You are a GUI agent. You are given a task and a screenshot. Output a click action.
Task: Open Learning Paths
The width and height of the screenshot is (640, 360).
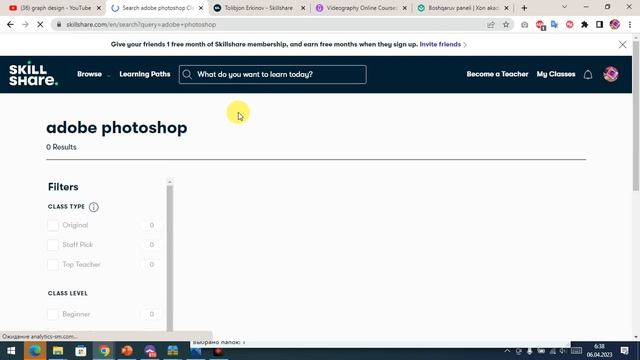tap(144, 74)
